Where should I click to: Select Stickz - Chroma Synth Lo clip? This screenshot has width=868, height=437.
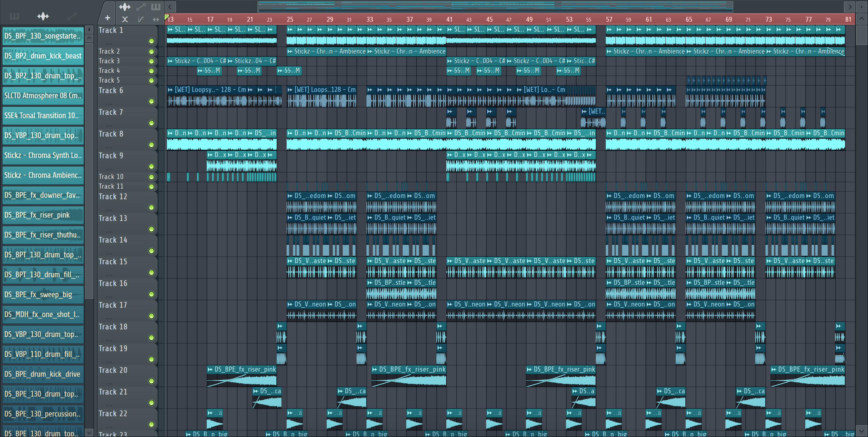43,155
